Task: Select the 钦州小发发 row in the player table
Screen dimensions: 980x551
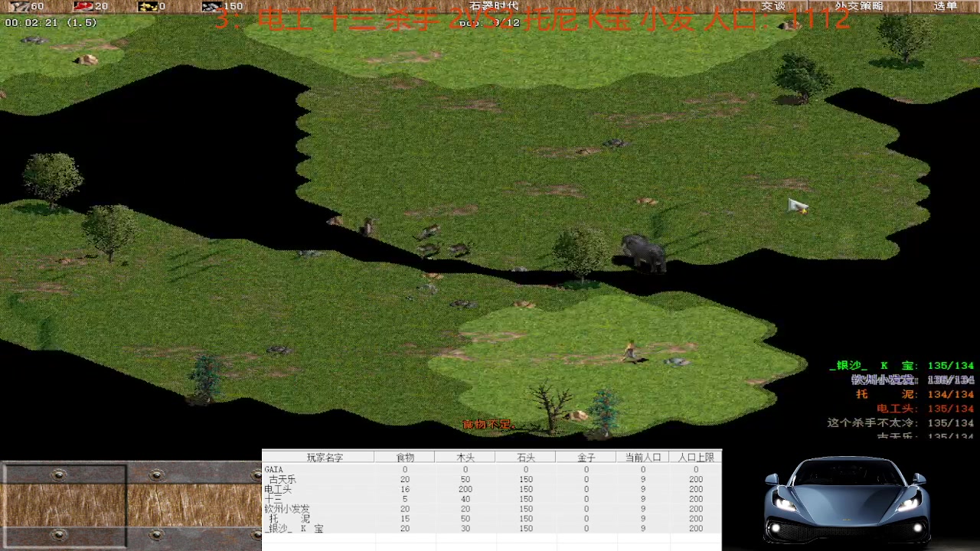Action: tap(492, 509)
